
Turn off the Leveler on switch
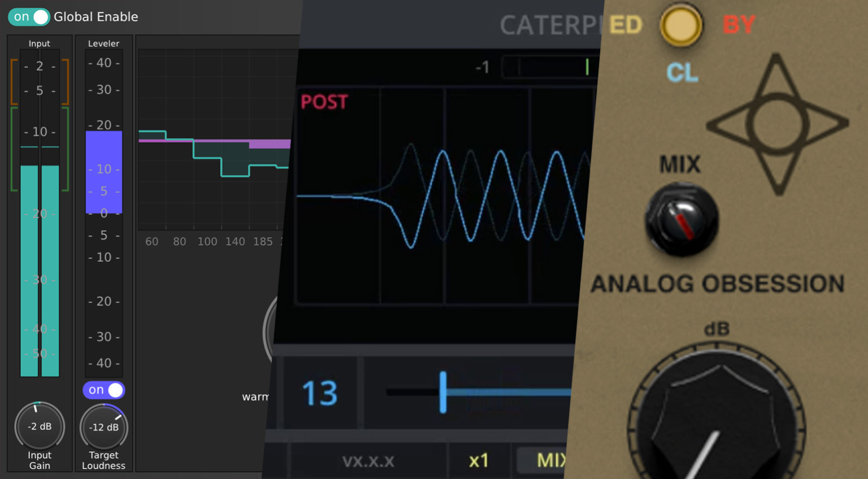104,390
